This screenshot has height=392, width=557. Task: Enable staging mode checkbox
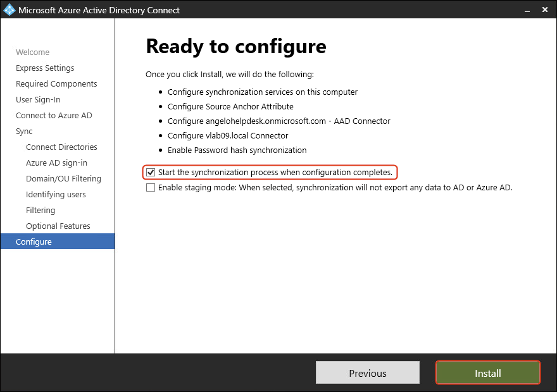coord(151,188)
